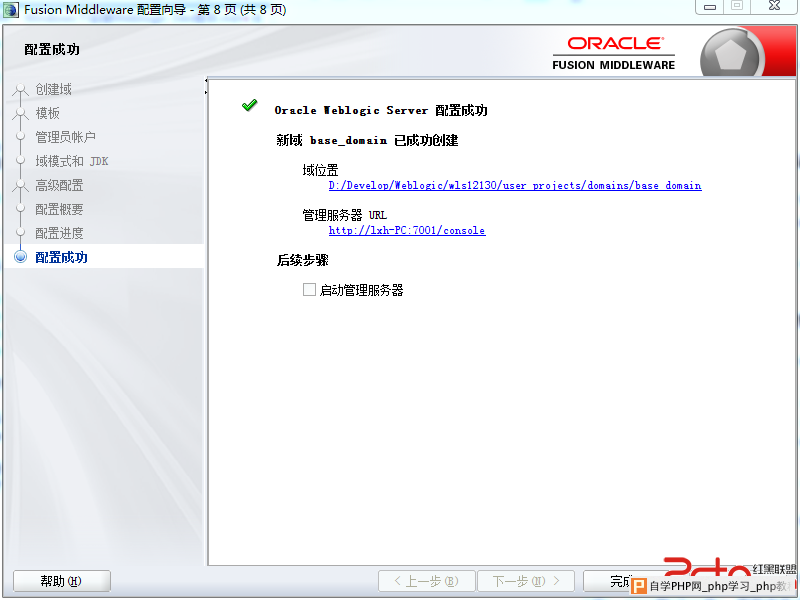
Task: Click the blue dot icon beside 配置成功
Action: [x=20, y=256]
